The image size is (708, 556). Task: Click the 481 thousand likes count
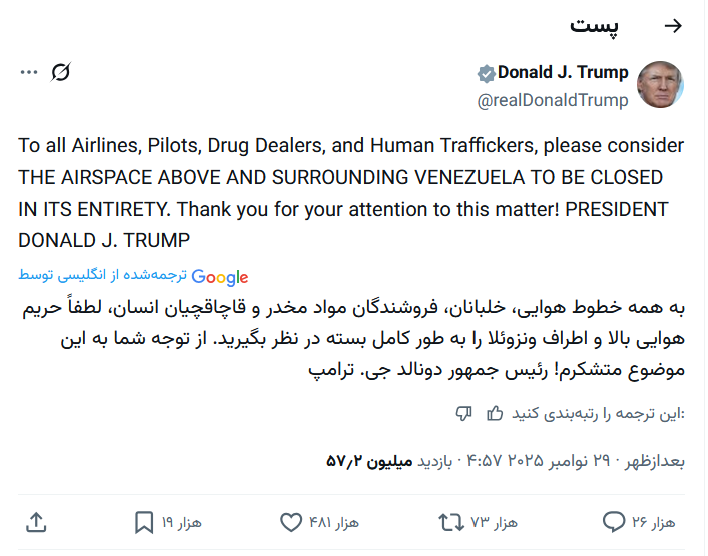pyautogui.click(x=334, y=523)
